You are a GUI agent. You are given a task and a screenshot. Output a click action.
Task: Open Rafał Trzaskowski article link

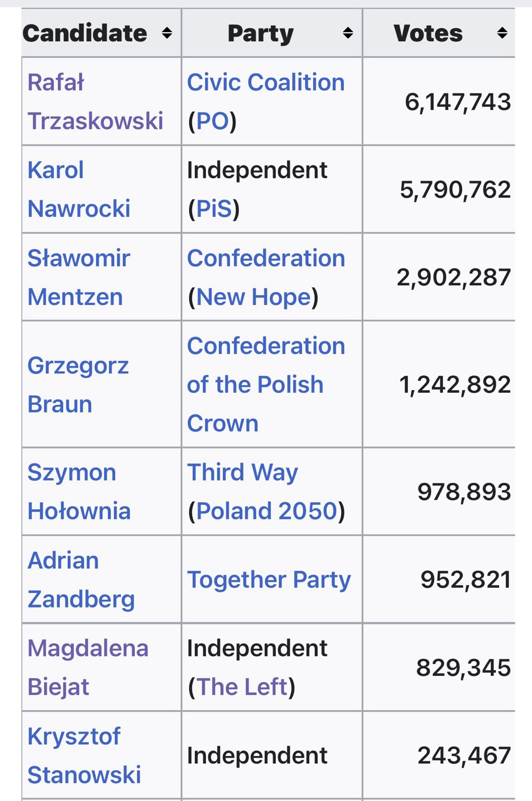click(95, 102)
